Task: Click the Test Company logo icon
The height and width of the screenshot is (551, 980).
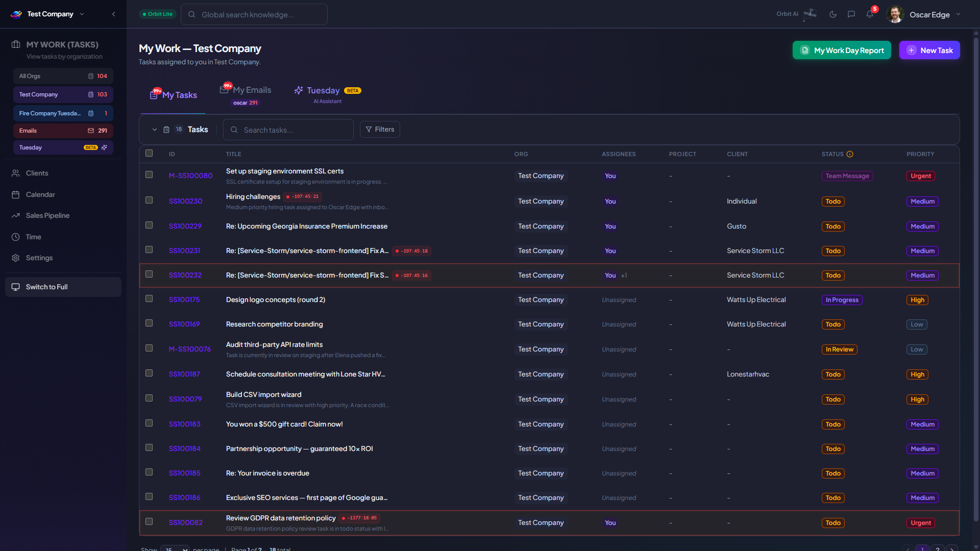Action: [16, 14]
